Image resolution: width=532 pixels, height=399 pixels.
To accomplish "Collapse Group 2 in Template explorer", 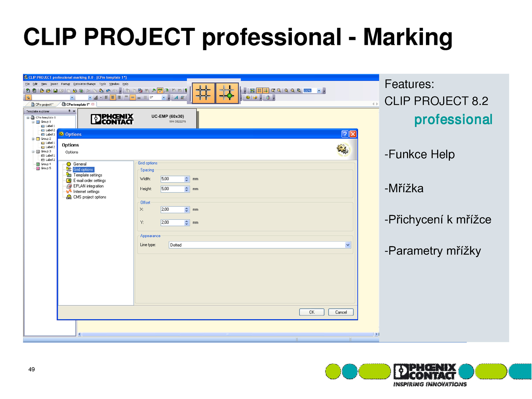I will coord(33,139).
